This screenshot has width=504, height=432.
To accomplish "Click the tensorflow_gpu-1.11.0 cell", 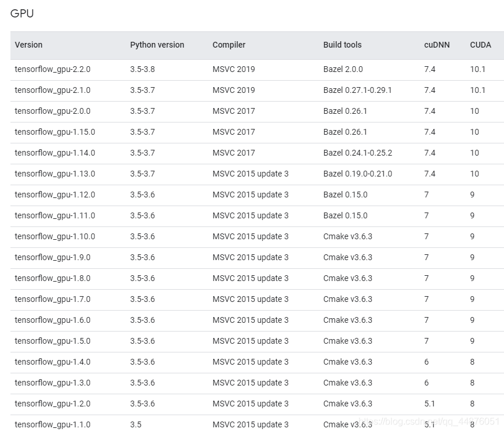I will (x=55, y=215).
